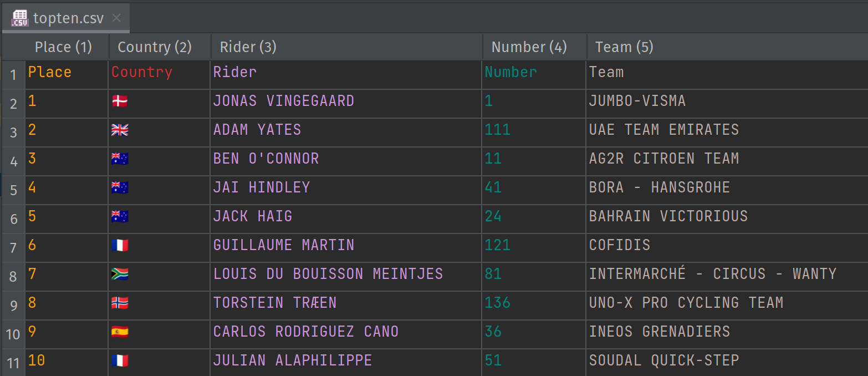
Task: Select the Country (2) column header
Action: click(155, 47)
